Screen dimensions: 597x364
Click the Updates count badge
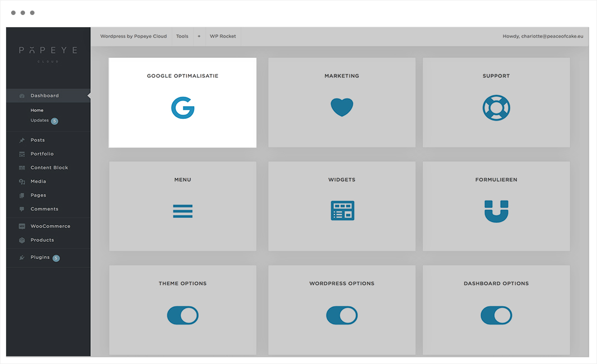tap(55, 121)
